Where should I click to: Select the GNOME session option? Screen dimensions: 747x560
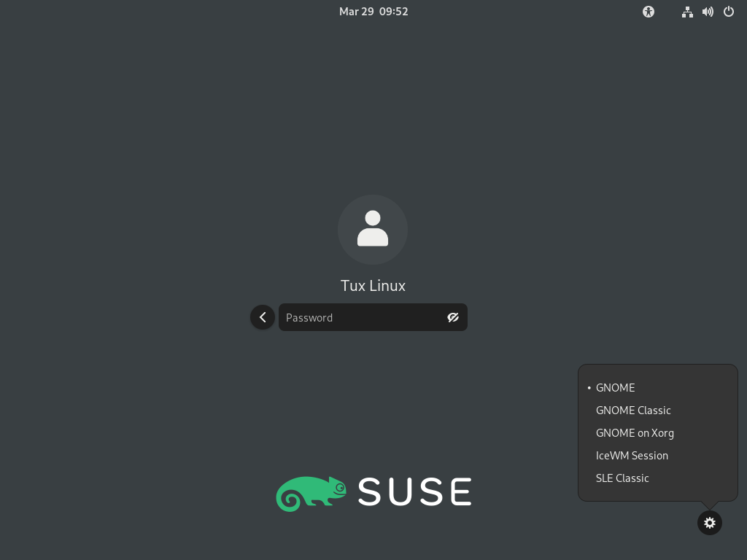(616, 388)
